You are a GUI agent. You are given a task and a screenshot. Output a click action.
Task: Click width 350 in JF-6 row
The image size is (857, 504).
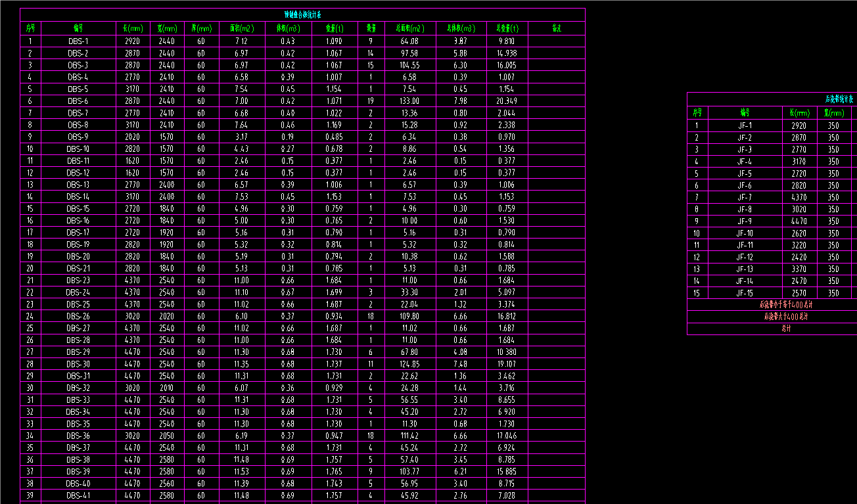[833, 185]
